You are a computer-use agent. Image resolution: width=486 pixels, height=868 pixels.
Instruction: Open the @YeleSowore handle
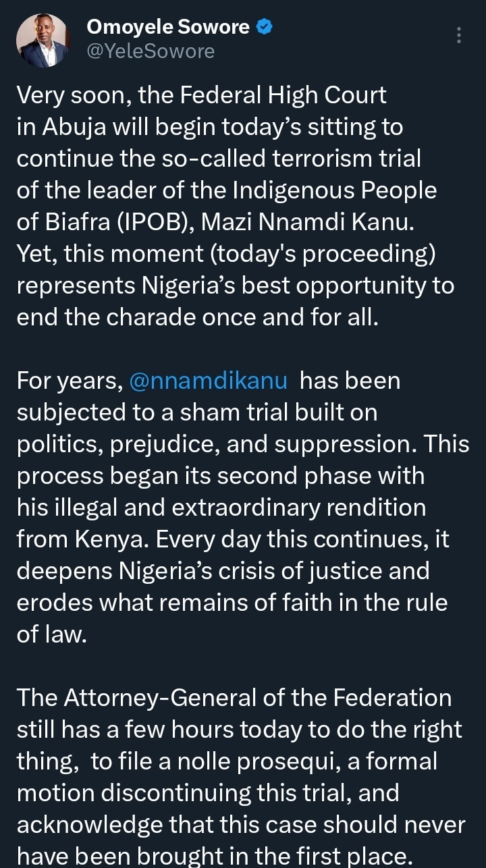pyautogui.click(x=151, y=51)
